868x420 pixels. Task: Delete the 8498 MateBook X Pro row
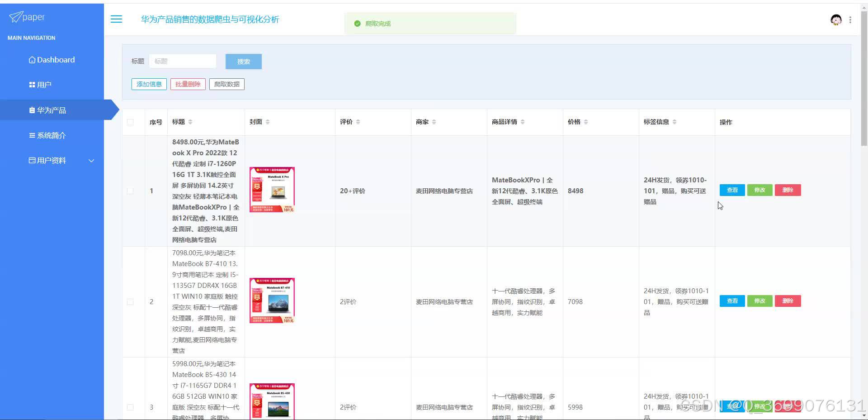(788, 190)
